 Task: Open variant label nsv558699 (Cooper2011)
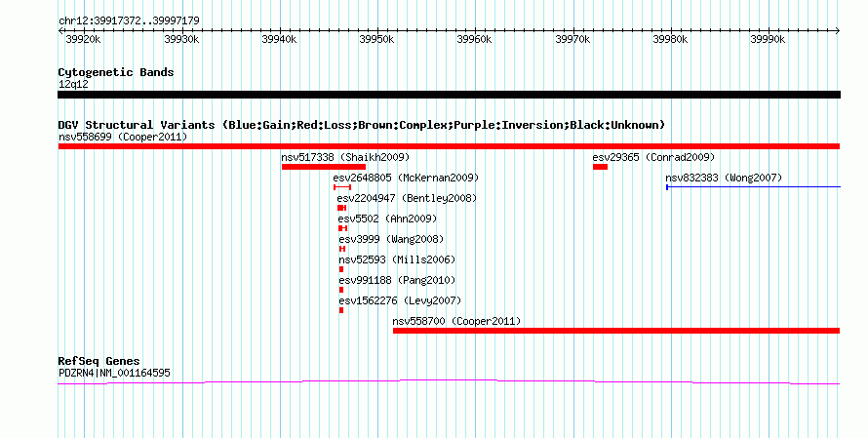pos(123,137)
